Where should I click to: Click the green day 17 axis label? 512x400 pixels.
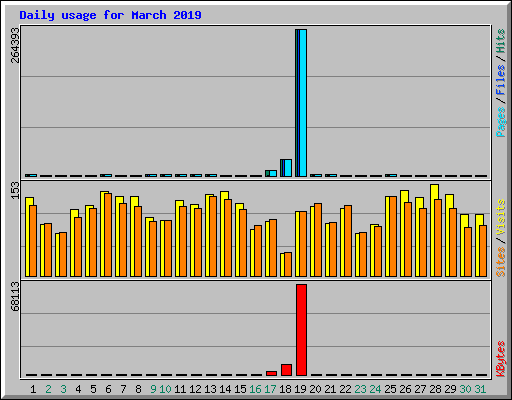pyautogui.click(x=270, y=389)
